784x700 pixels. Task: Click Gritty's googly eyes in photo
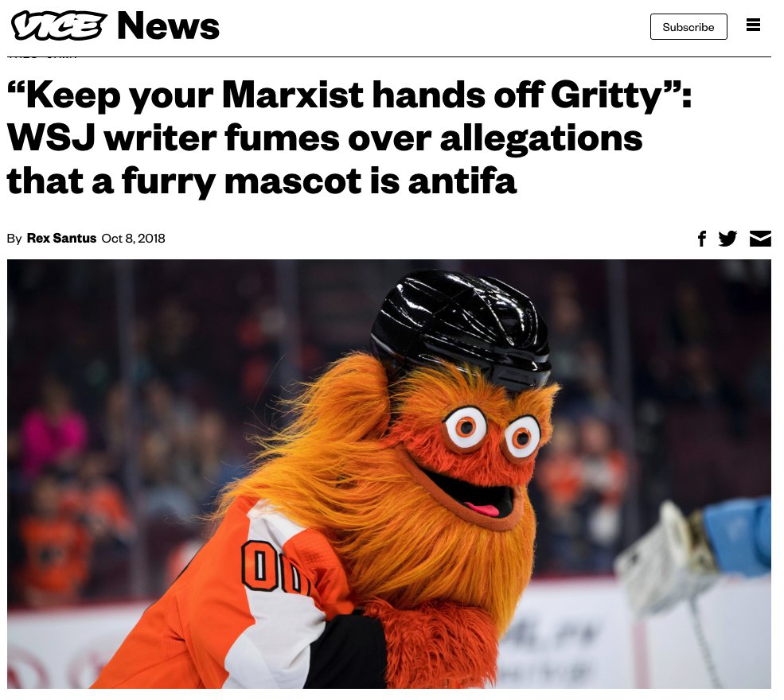(492, 432)
